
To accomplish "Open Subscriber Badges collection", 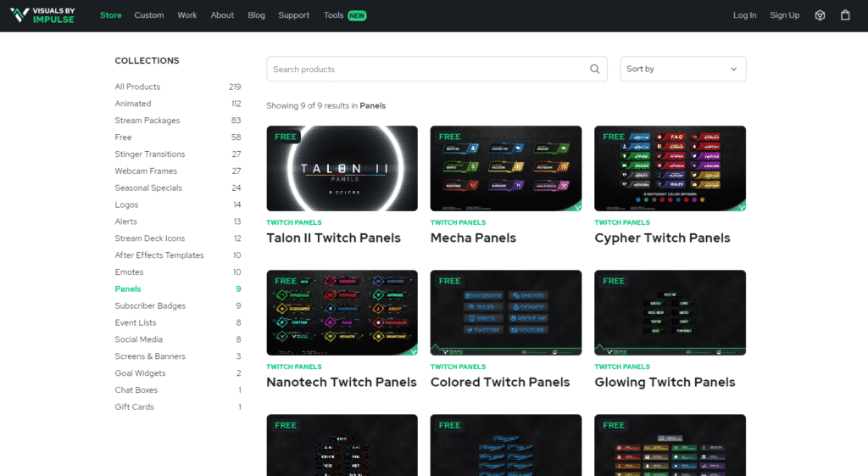I will [150, 306].
